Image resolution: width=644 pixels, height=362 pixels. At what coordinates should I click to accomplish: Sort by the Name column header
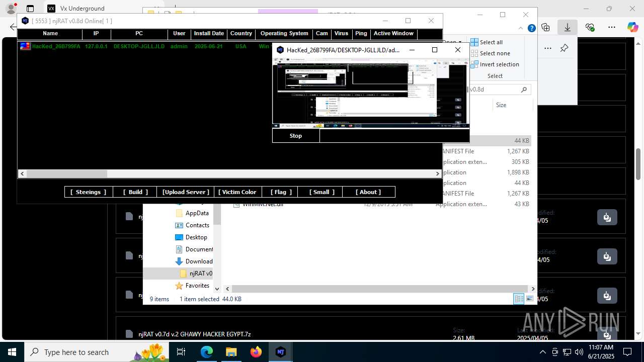coord(50,34)
